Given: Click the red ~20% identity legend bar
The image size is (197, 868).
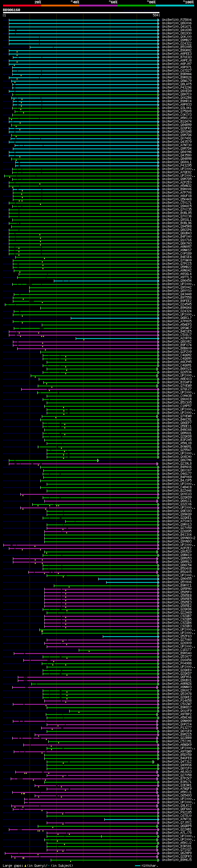Looking at the screenshot, I should 22,6.
